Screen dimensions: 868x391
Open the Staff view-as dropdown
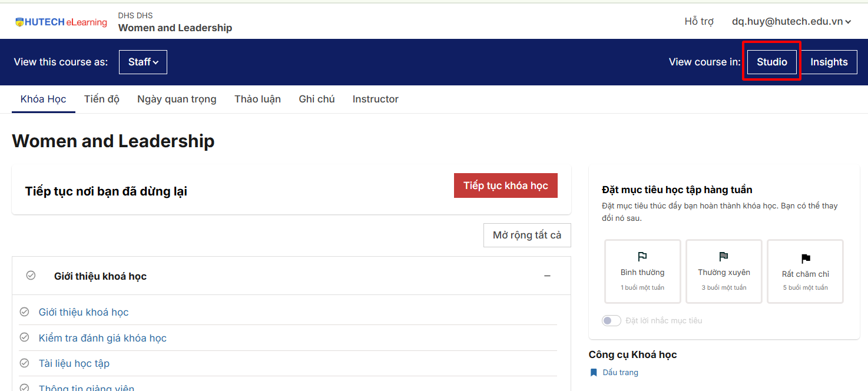pos(143,62)
